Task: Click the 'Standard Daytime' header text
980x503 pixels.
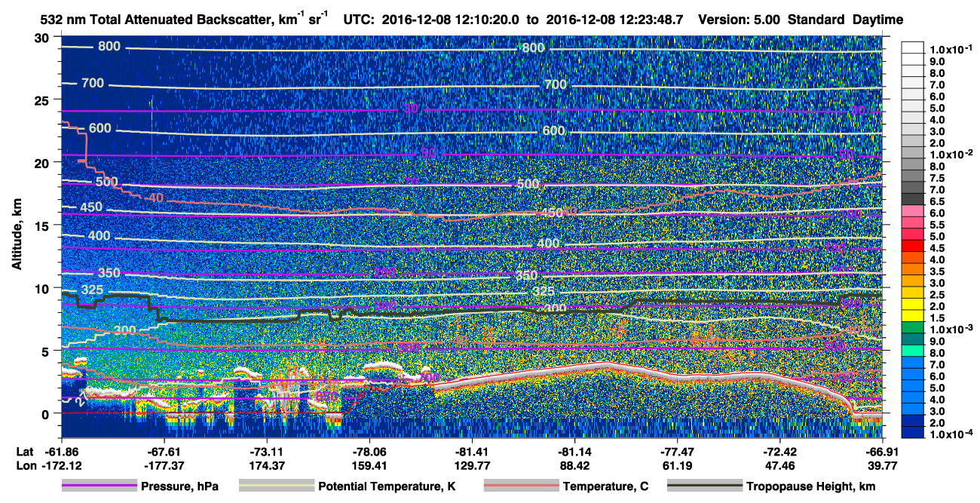Action: tap(846, 20)
